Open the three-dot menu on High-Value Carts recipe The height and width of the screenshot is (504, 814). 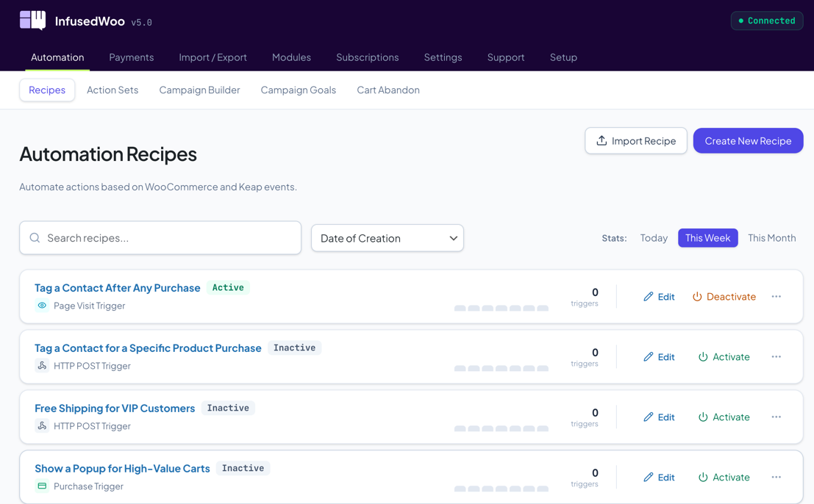[x=776, y=477]
